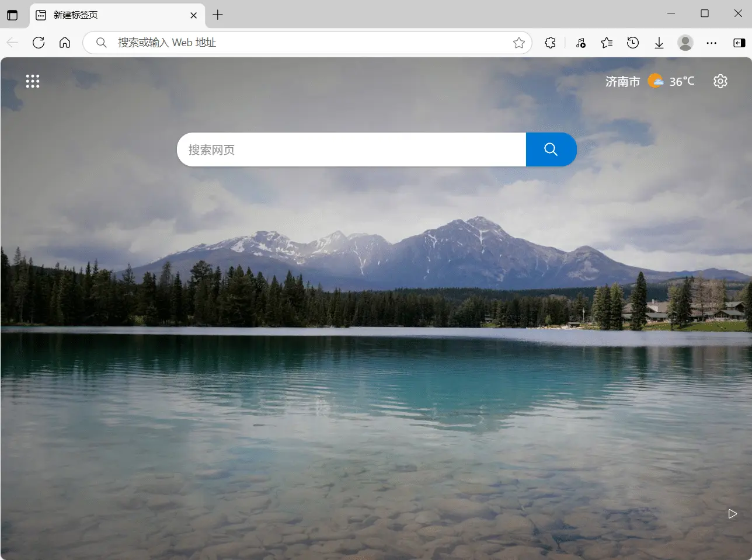752x560 pixels.
Task: Add this page to favorites star
Action: point(518,43)
